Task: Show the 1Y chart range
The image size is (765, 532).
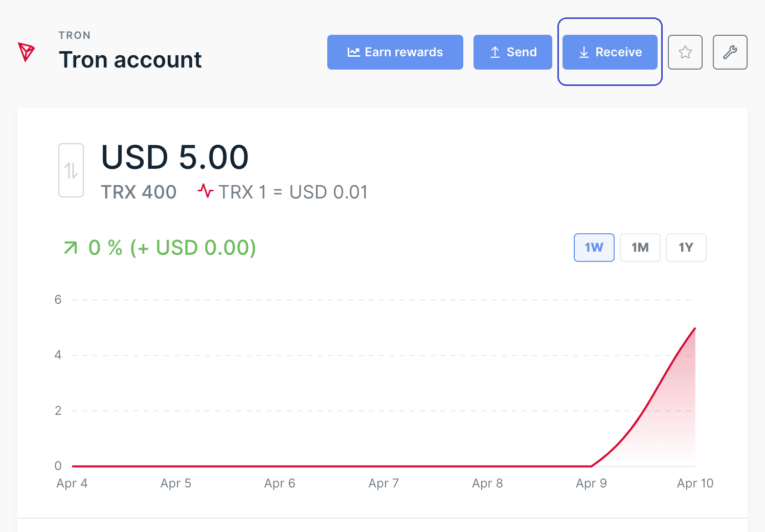Action: click(x=686, y=248)
